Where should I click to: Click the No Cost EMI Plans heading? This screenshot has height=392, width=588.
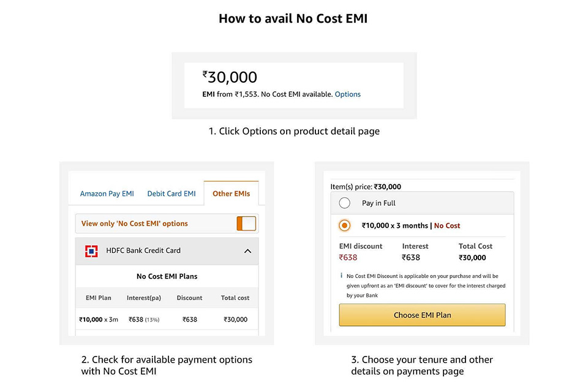coord(167,276)
